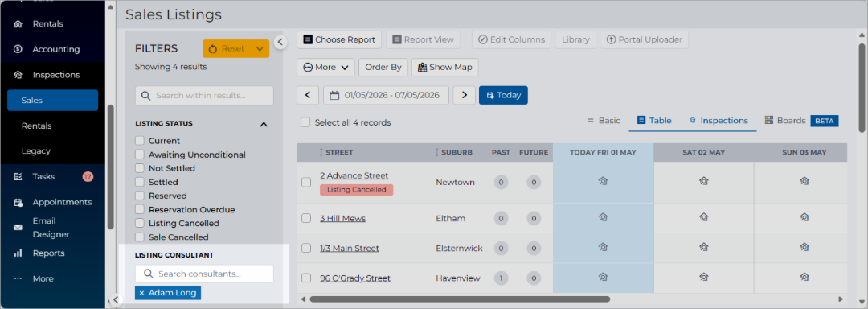Check the Settled filter
The image size is (868, 309).
pyautogui.click(x=140, y=182)
